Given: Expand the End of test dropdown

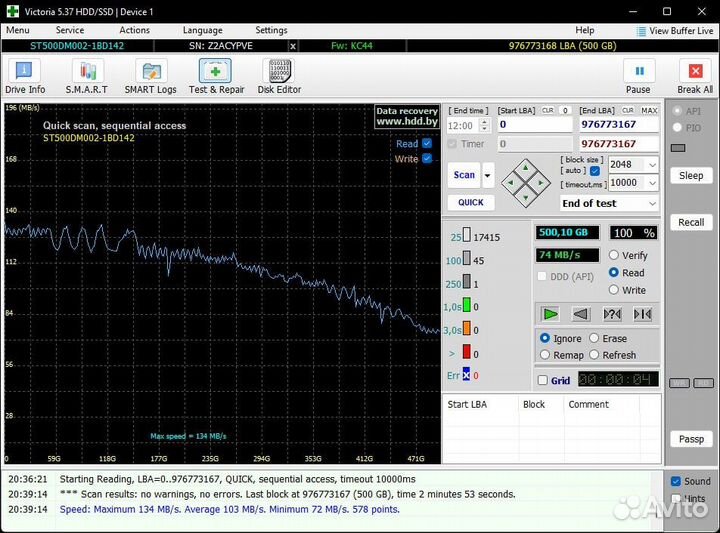Looking at the screenshot, I should (651, 203).
